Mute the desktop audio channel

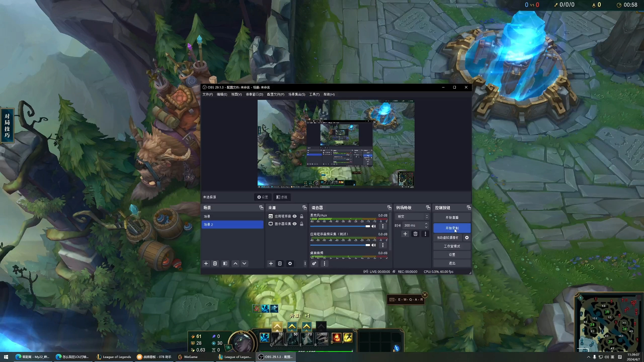coord(374,226)
